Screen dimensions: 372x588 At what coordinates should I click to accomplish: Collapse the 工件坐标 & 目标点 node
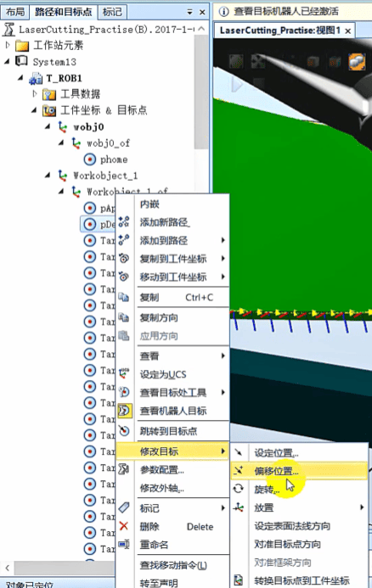coord(34,109)
